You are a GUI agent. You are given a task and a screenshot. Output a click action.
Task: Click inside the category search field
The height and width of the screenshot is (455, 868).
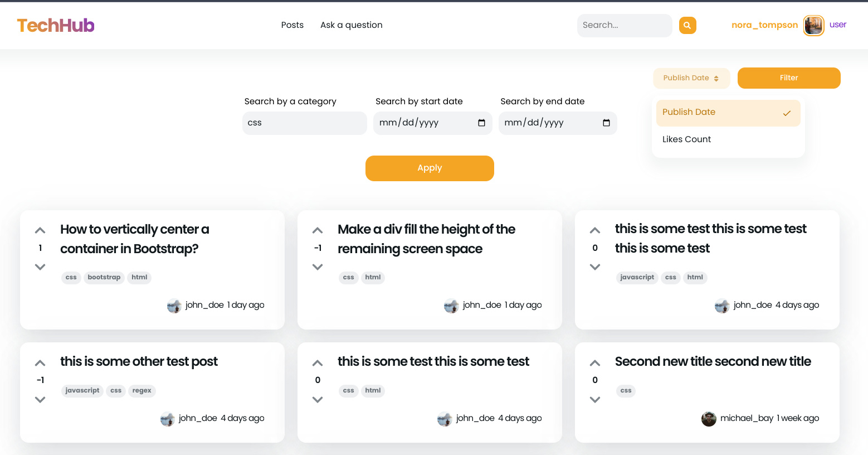point(304,123)
